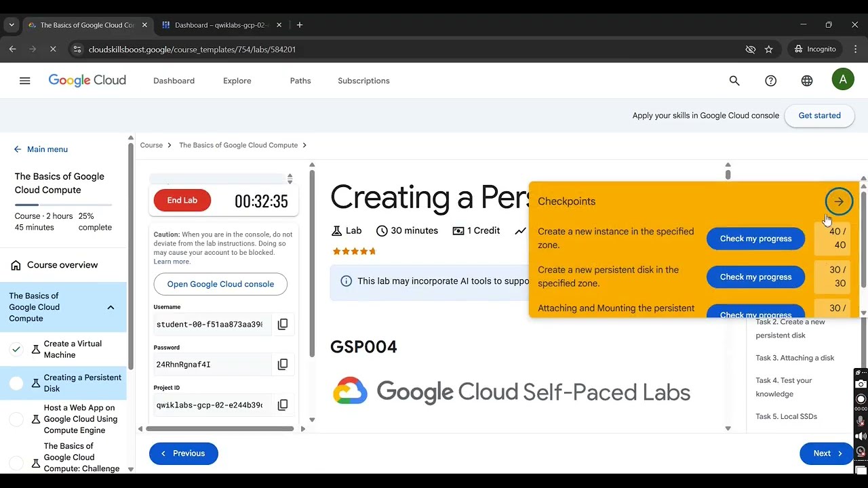Open the Chrome three-dot menu
Screen dimensions: 868x488
(856, 49)
